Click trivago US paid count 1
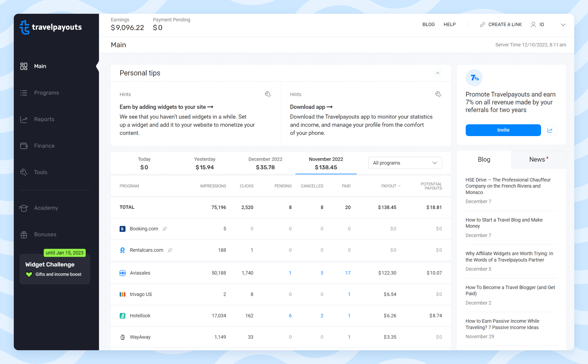 tap(349, 294)
